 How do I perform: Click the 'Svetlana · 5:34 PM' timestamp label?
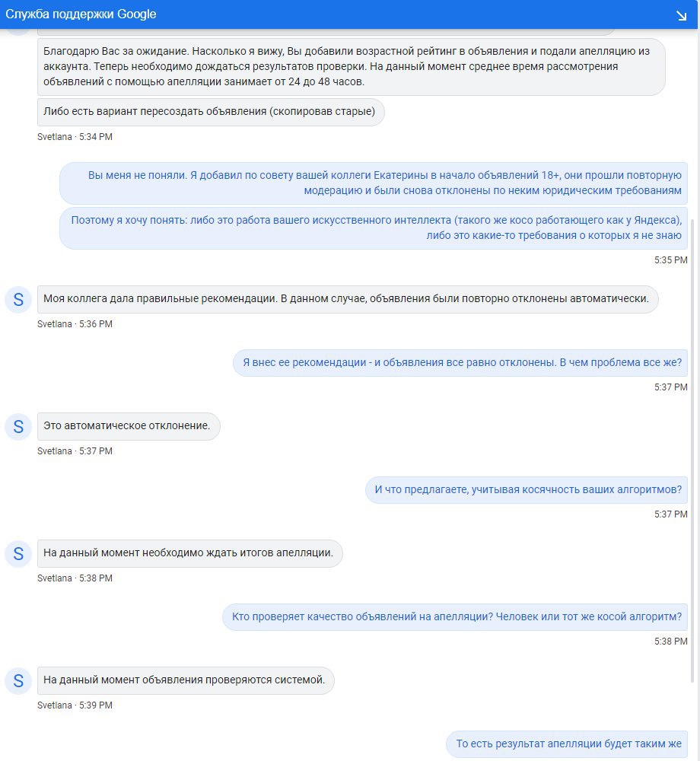click(x=75, y=137)
